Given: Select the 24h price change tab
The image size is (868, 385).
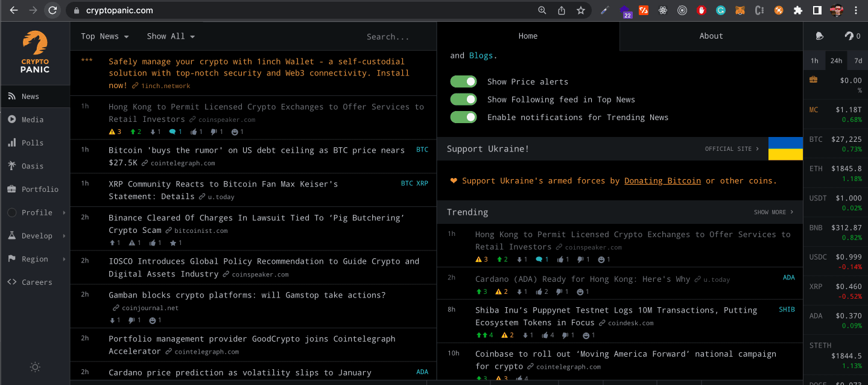Looking at the screenshot, I should (835, 60).
